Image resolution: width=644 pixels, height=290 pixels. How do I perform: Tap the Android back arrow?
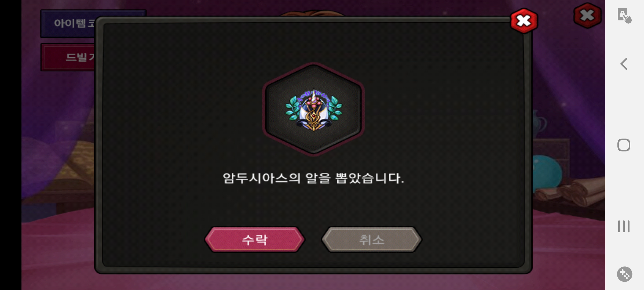point(624,64)
